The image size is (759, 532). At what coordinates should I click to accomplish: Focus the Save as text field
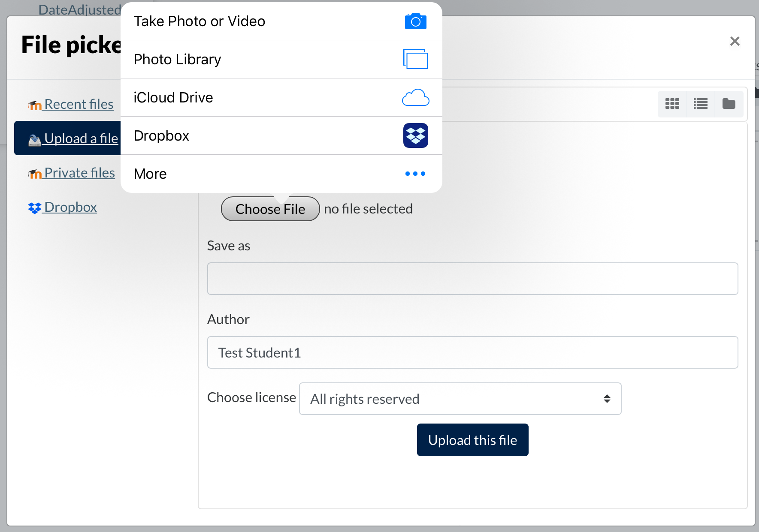point(472,279)
